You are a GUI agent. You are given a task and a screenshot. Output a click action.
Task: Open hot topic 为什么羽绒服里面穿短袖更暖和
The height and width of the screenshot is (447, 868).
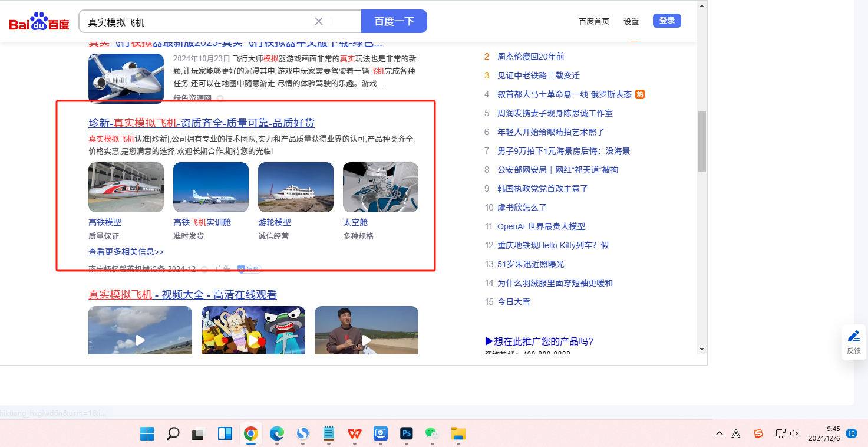point(555,283)
